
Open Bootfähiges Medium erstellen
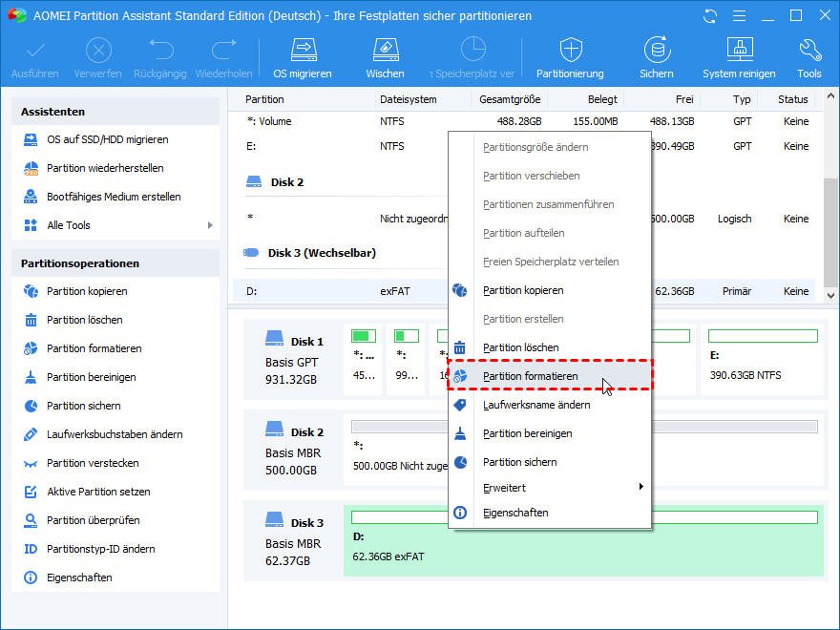pos(115,197)
